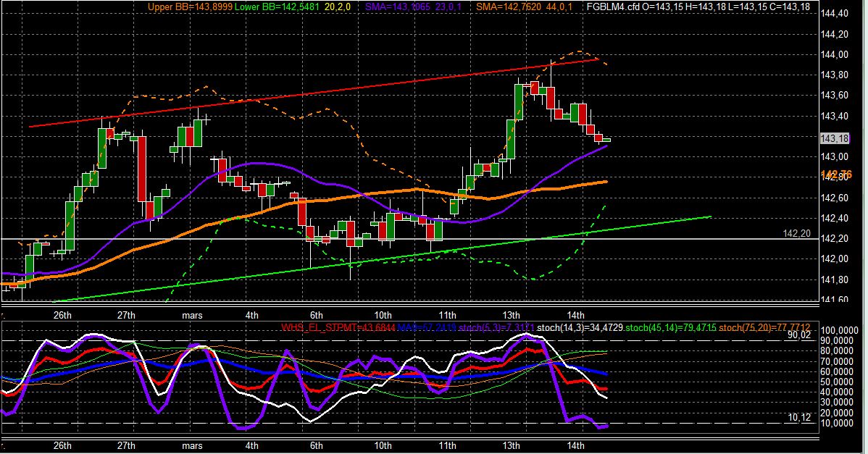Click the current price tag 143,18
The height and width of the screenshot is (454, 868).
(834, 138)
